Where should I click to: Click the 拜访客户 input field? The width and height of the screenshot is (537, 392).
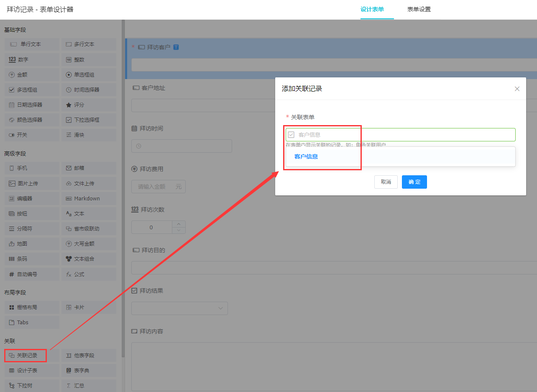pyautogui.click(x=334, y=65)
